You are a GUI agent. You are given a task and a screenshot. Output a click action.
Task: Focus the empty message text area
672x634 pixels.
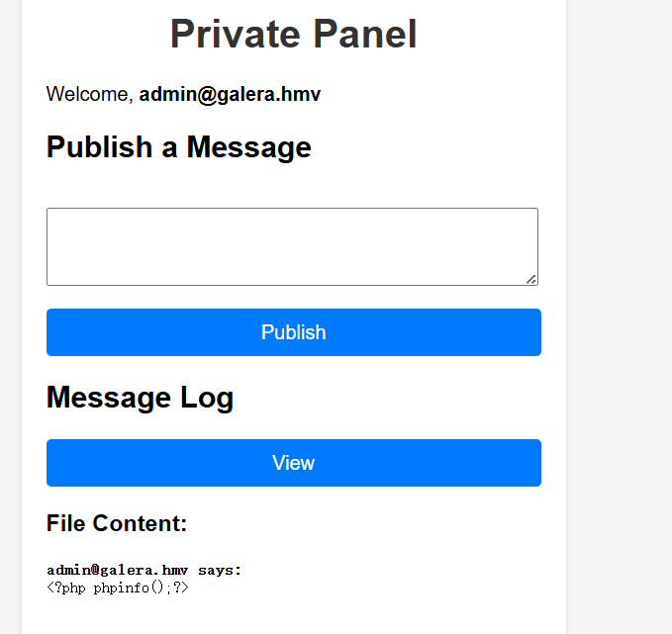pyautogui.click(x=292, y=246)
